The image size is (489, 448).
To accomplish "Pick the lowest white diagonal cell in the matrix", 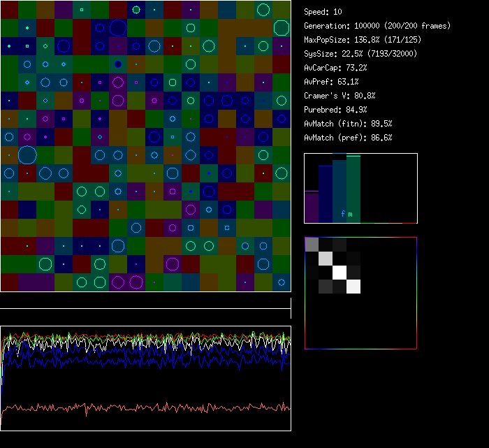I will (x=353, y=286).
